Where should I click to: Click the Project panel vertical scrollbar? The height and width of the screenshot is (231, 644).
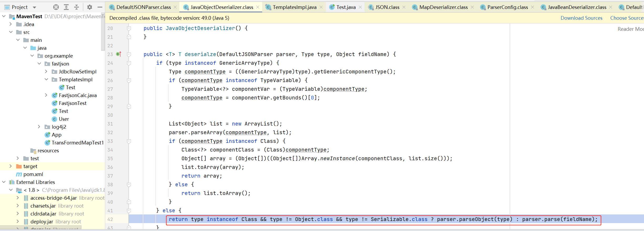pos(103,31)
